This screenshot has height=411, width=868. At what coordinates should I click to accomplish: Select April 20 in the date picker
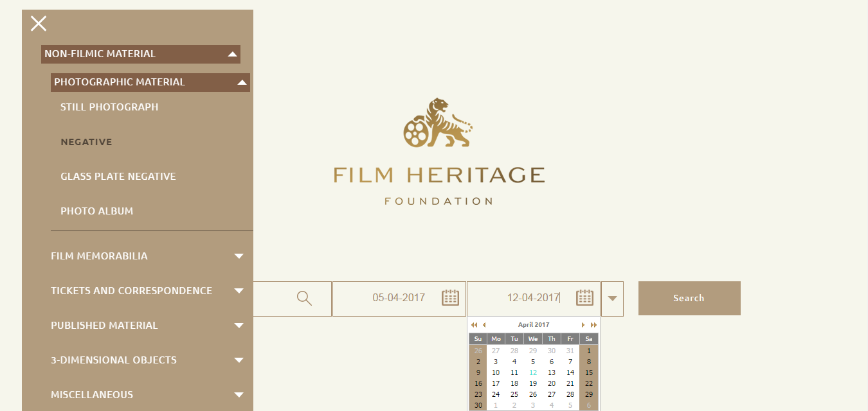(x=552, y=383)
